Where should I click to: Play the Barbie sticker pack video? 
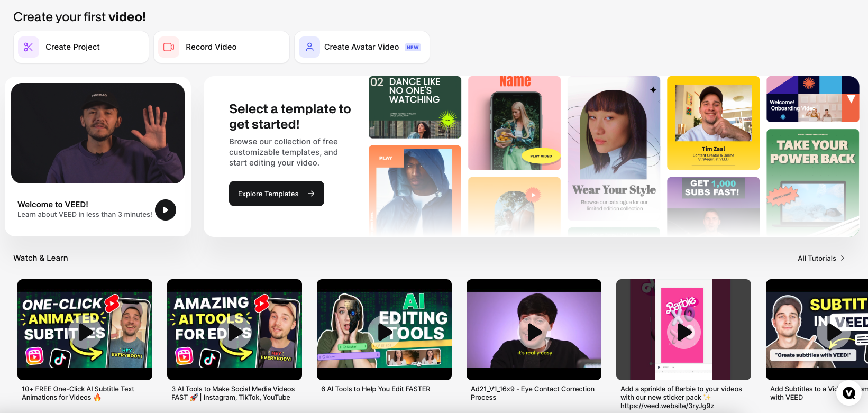click(683, 332)
